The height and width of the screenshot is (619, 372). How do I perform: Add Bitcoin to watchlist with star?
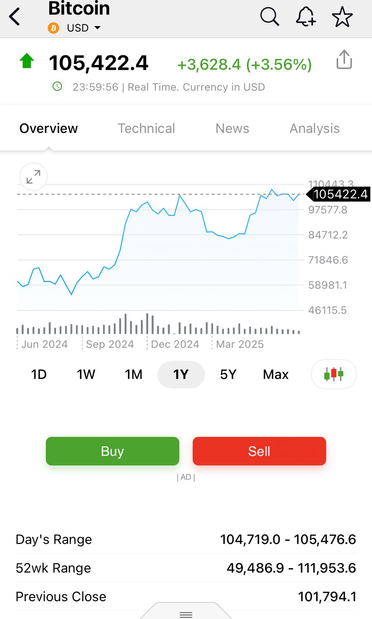point(342,17)
